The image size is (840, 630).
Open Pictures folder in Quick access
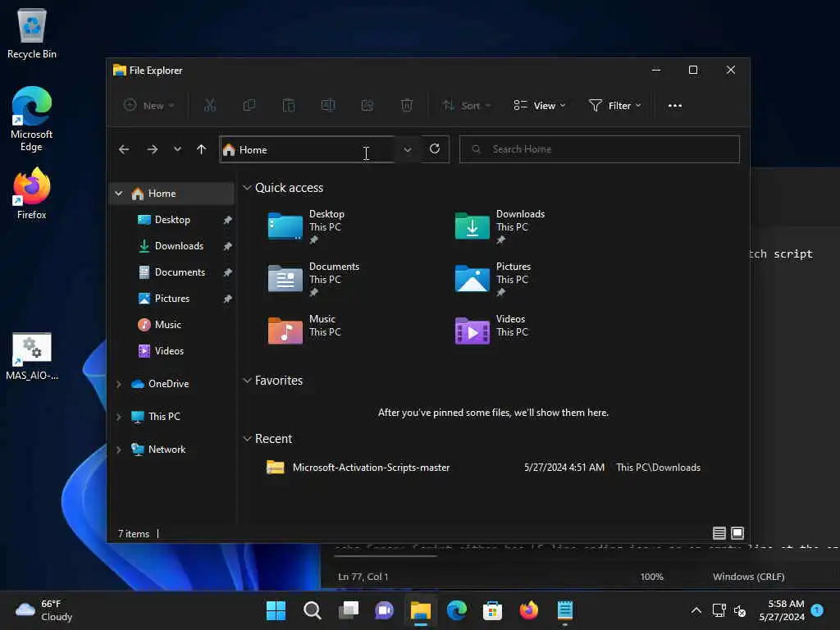(494, 279)
